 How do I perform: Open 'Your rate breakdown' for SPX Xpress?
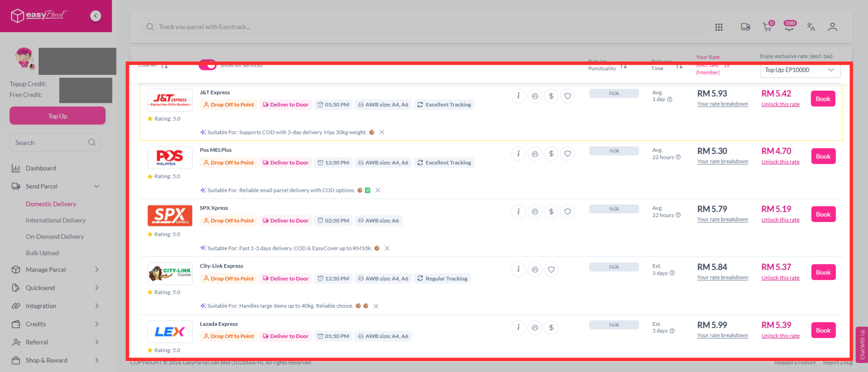click(723, 220)
